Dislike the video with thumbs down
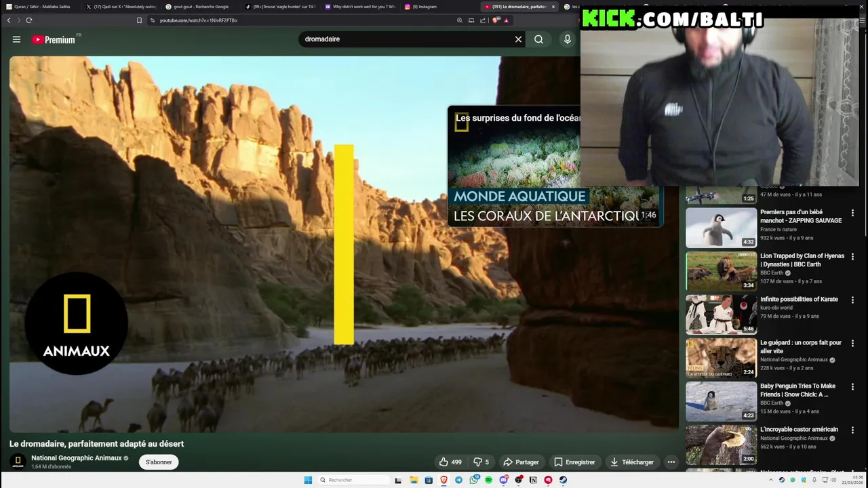Viewport: 868px width, 488px height. point(481,462)
